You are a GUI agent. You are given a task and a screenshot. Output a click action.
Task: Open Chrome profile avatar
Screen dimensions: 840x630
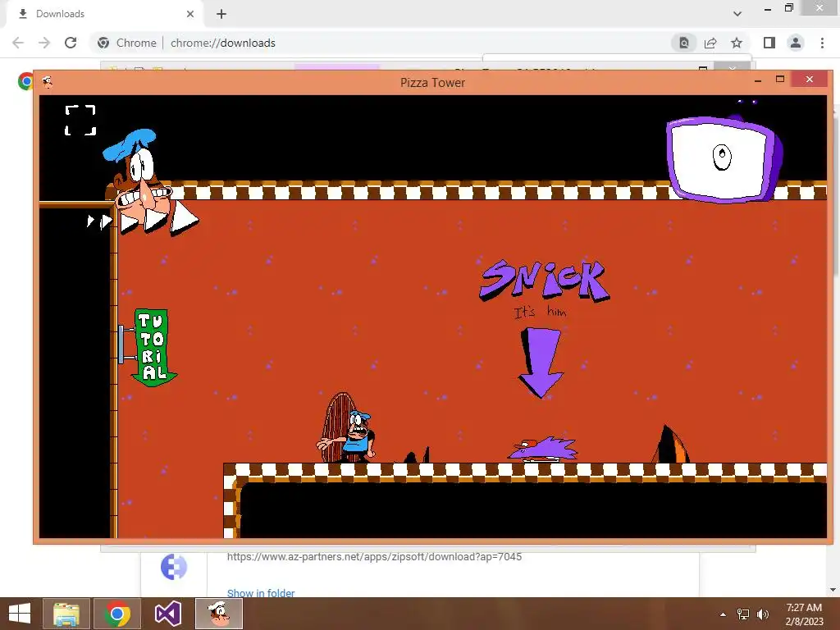tap(796, 43)
